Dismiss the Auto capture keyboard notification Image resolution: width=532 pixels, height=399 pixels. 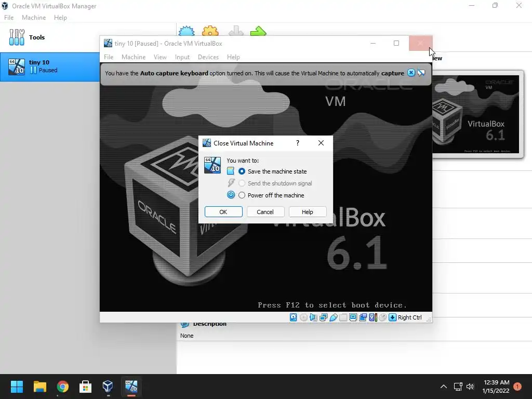[x=411, y=73]
